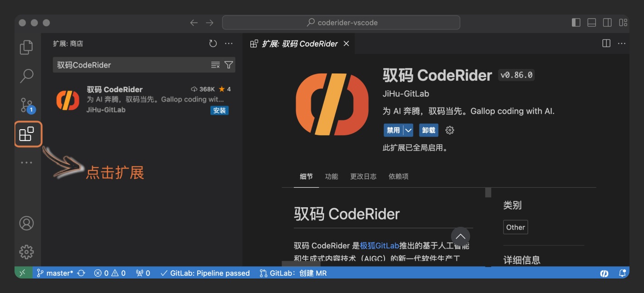
Task: Click the Extensions icon in activity bar
Action: (x=27, y=134)
